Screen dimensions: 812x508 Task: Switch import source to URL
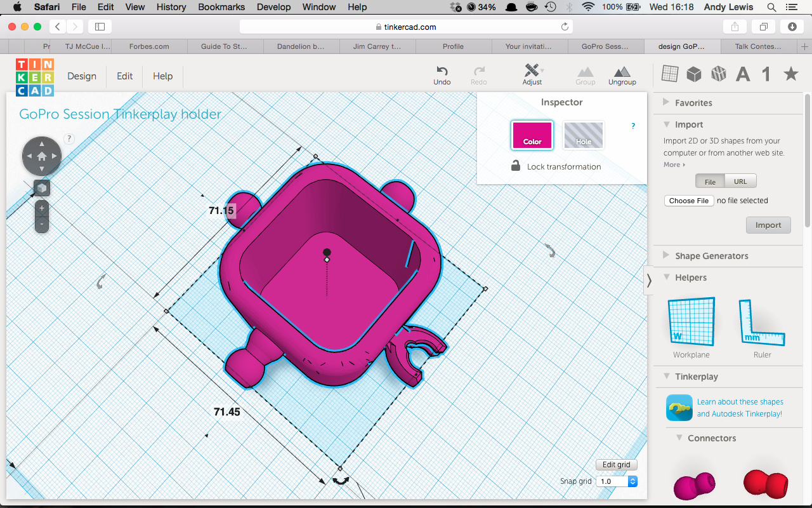click(x=740, y=182)
